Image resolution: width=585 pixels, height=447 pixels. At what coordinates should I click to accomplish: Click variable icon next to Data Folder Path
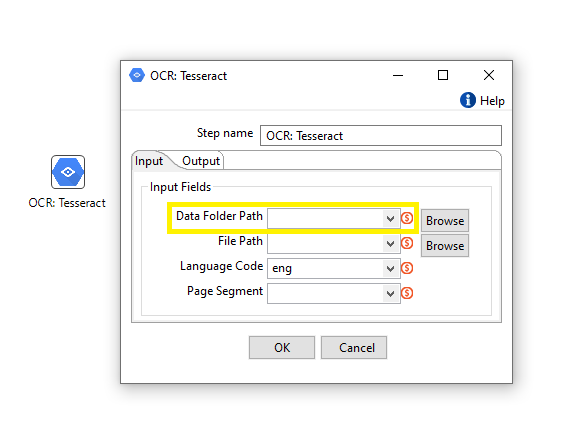coord(407,218)
